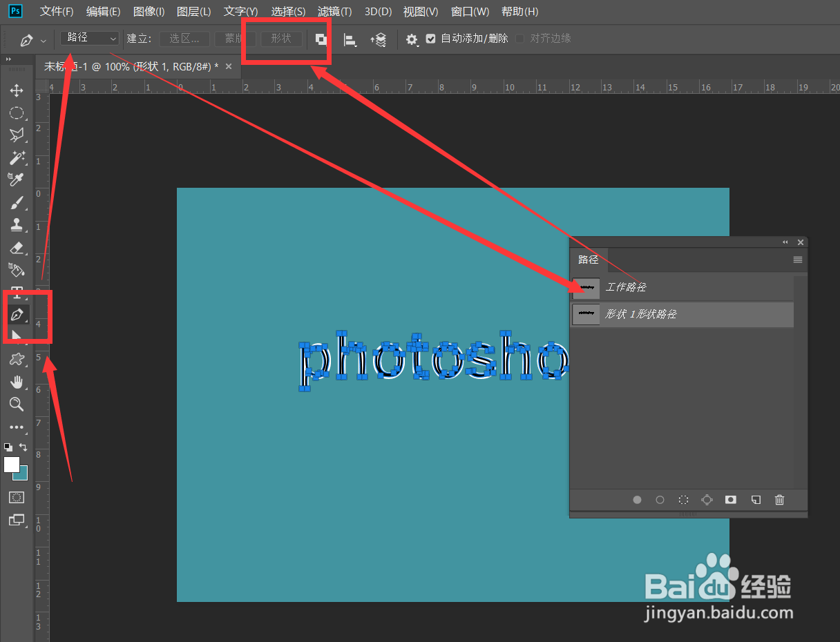Open the 编辑(E) menu
The height and width of the screenshot is (642, 840).
pos(104,12)
